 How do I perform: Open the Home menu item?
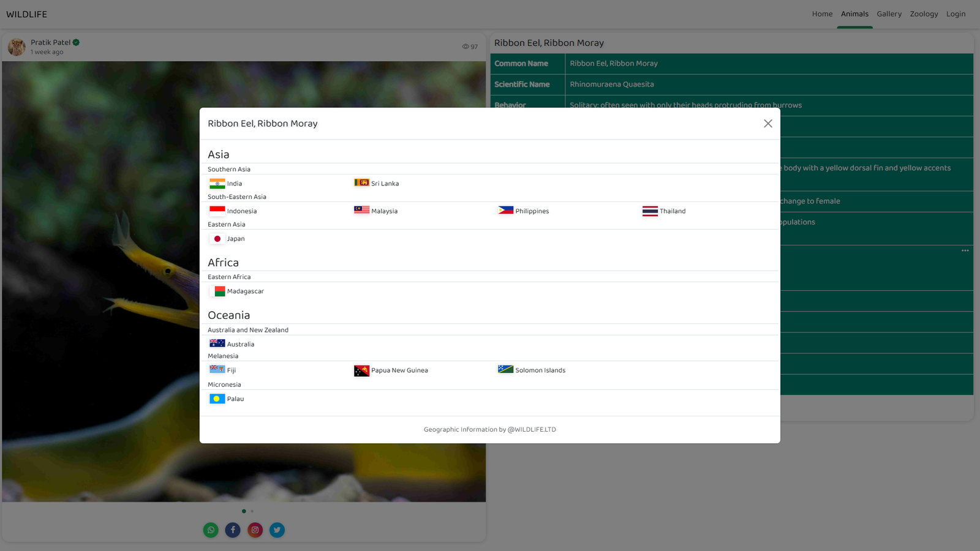(822, 14)
